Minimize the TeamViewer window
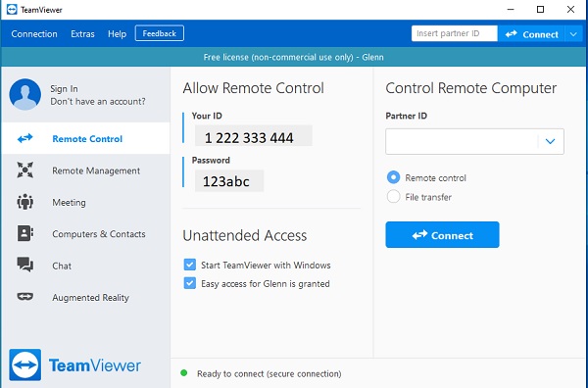 pos(511,10)
